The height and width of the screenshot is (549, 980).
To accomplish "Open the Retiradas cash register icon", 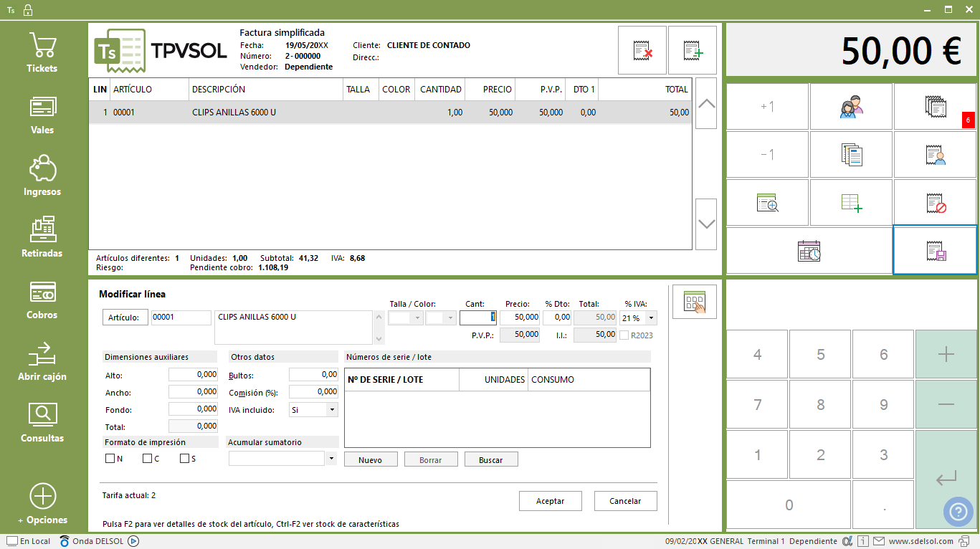I will pyautogui.click(x=42, y=230).
